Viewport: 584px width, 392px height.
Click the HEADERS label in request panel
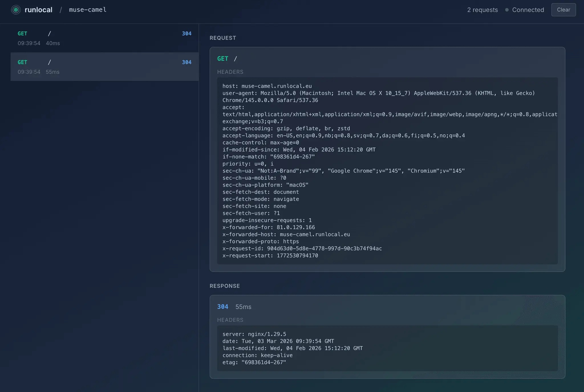tap(230, 72)
